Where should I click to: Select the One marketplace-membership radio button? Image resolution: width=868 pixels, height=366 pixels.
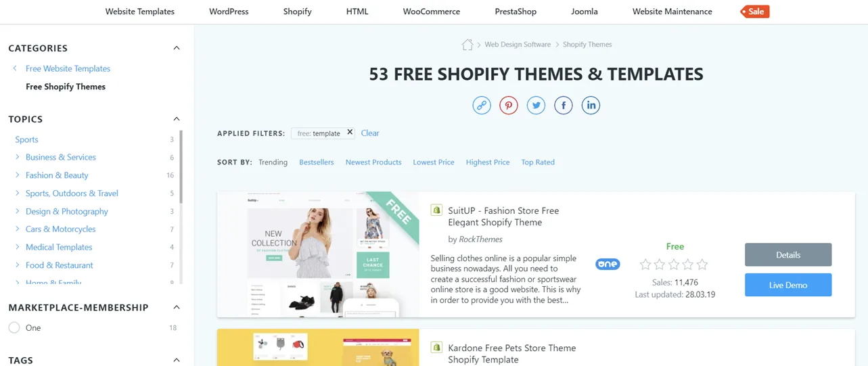(14, 327)
